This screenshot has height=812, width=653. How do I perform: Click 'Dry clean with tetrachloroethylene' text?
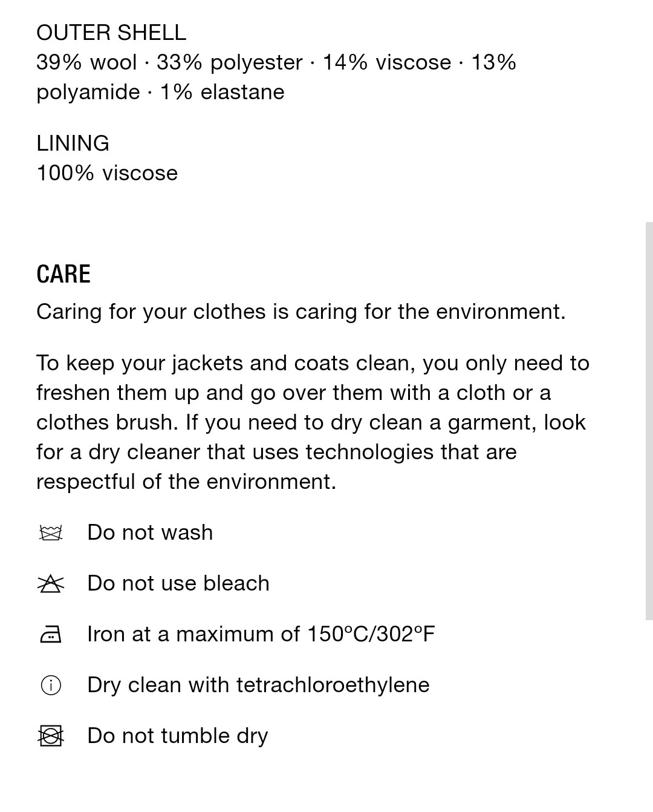pos(258,685)
